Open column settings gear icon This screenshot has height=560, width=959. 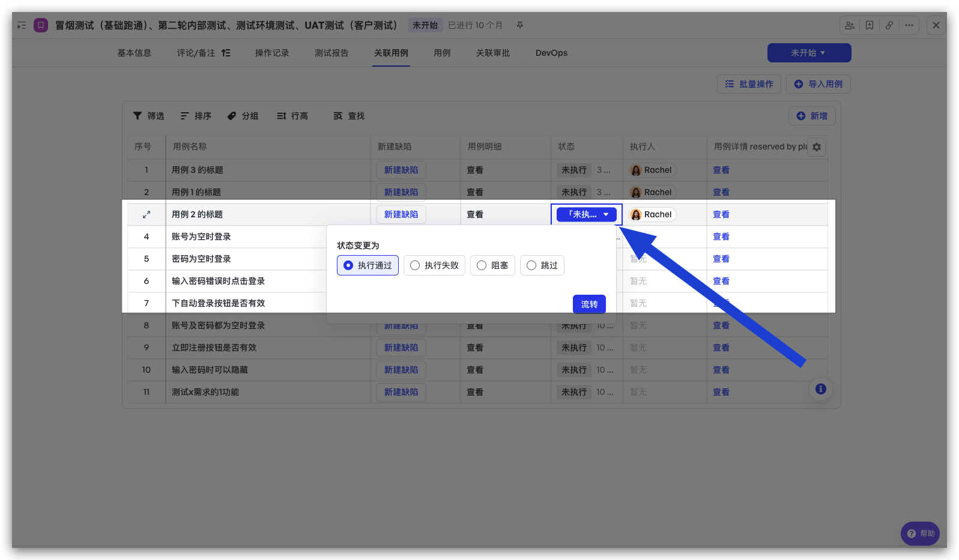[817, 147]
